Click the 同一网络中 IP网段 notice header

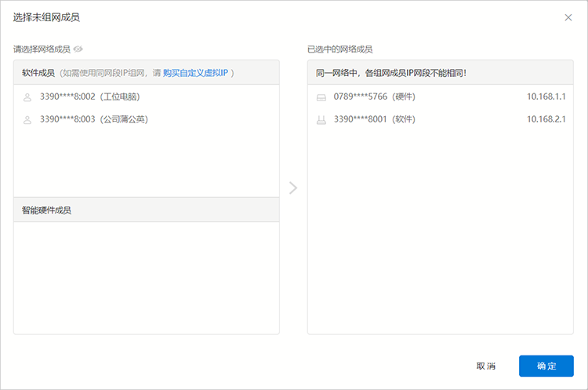[x=441, y=72]
